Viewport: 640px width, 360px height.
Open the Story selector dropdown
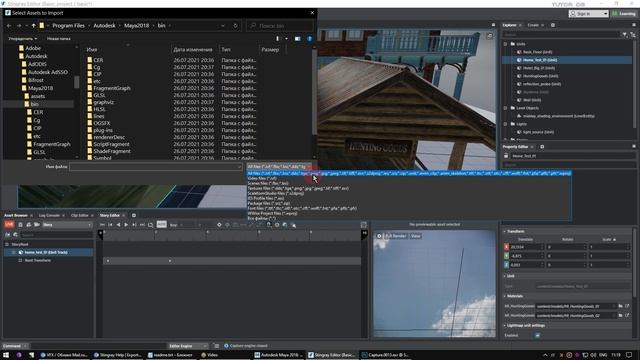[67, 225]
